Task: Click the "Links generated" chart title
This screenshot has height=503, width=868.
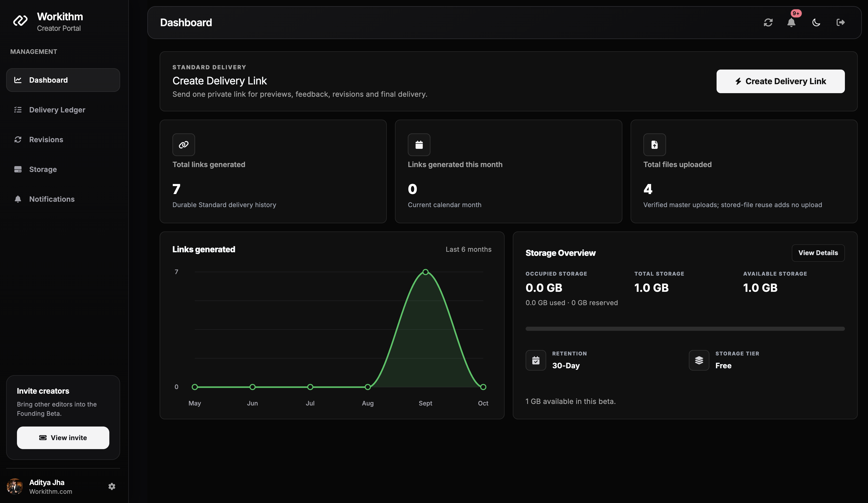Action: [x=204, y=249]
